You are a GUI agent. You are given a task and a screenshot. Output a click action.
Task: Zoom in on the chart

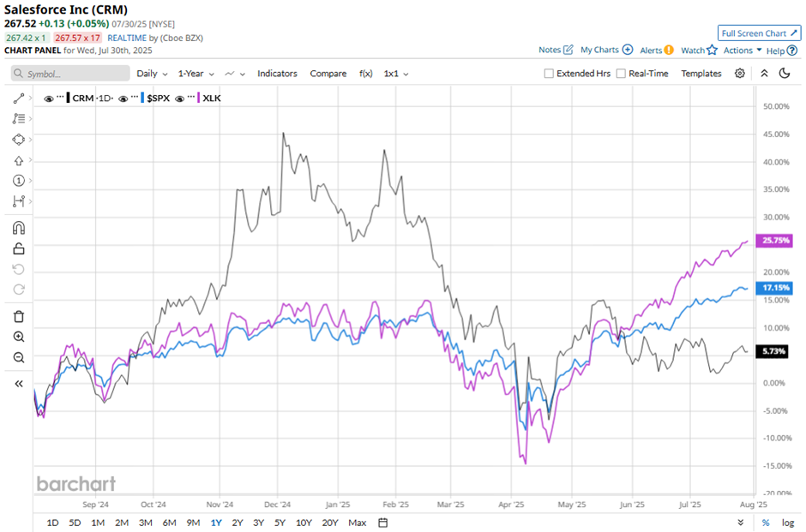pyautogui.click(x=19, y=337)
